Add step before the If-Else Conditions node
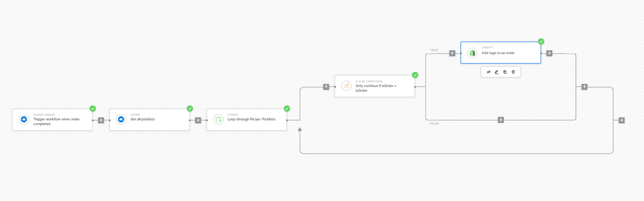The height and width of the screenshot is (201, 644). tap(326, 87)
